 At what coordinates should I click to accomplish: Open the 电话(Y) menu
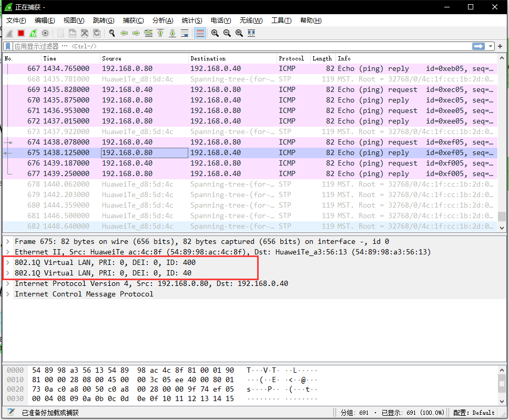coord(221,21)
